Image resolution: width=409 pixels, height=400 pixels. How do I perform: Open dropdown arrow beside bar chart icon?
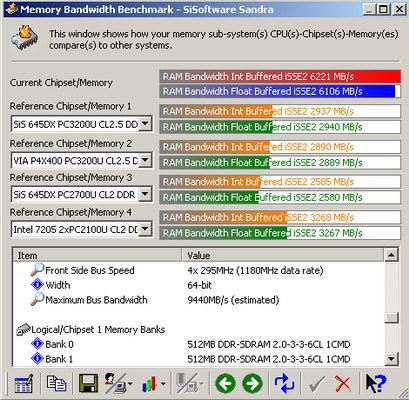[x=163, y=384]
